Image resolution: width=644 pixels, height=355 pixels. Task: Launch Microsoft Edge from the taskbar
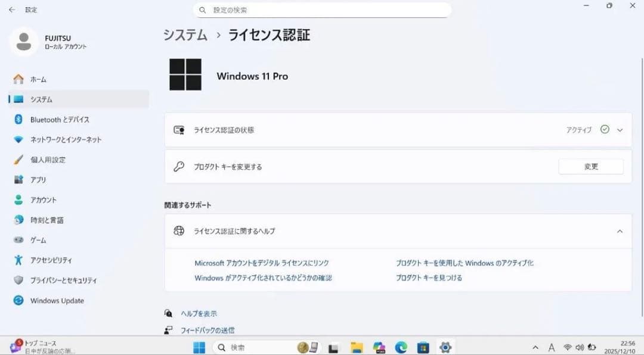pyautogui.click(x=400, y=346)
